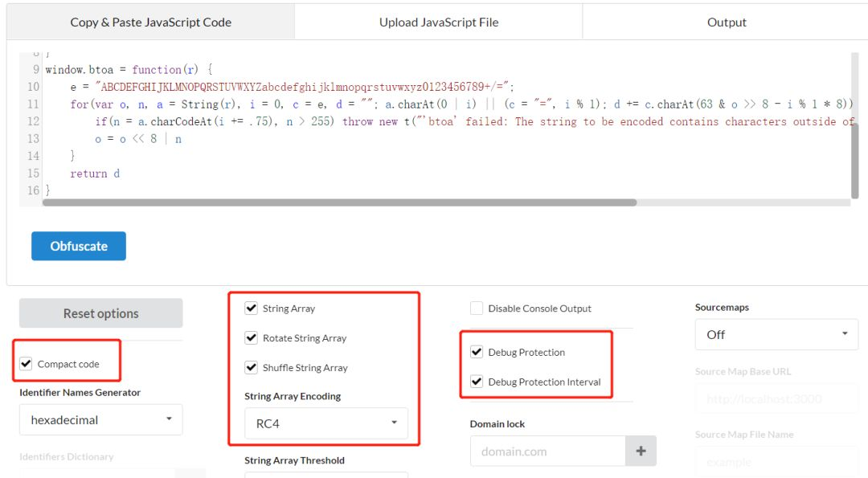Uncheck the String Array option
This screenshot has height=478, width=868.
252,308
